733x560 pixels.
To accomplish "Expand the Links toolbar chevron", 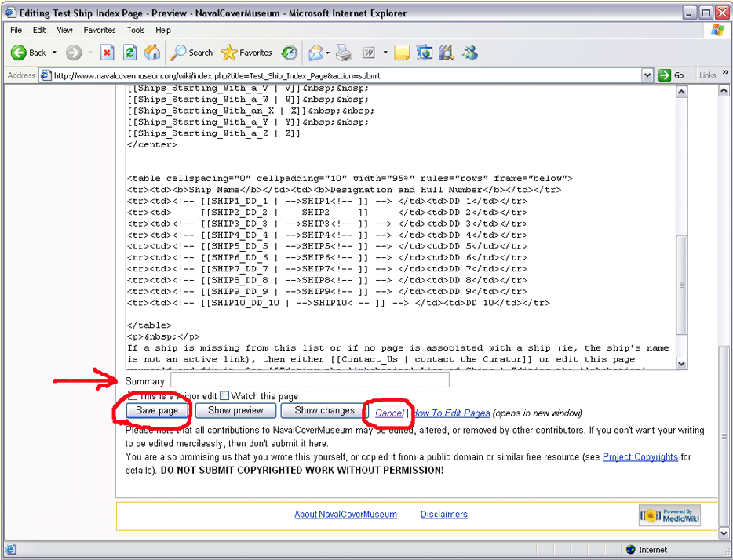I will coord(724,75).
